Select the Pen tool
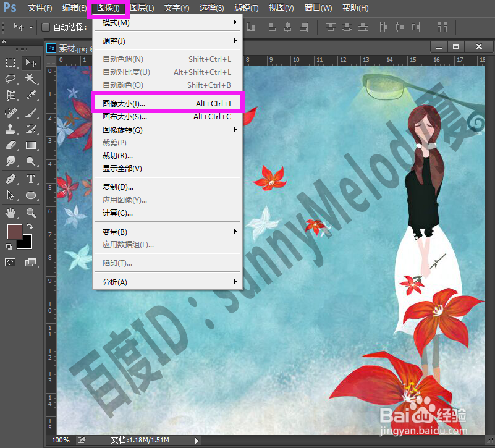The height and width of the screenshot is (448, 495). pos(11,179)
